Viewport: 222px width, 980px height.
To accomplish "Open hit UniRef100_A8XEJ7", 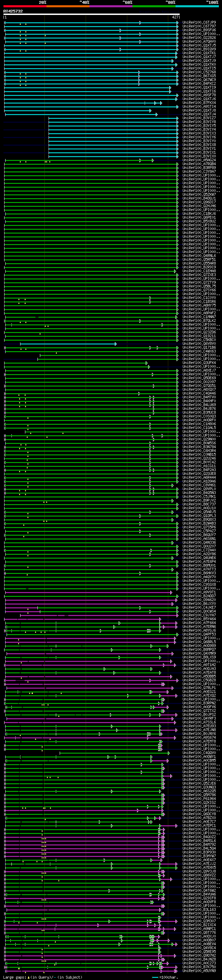I will (x=199, y=371).
